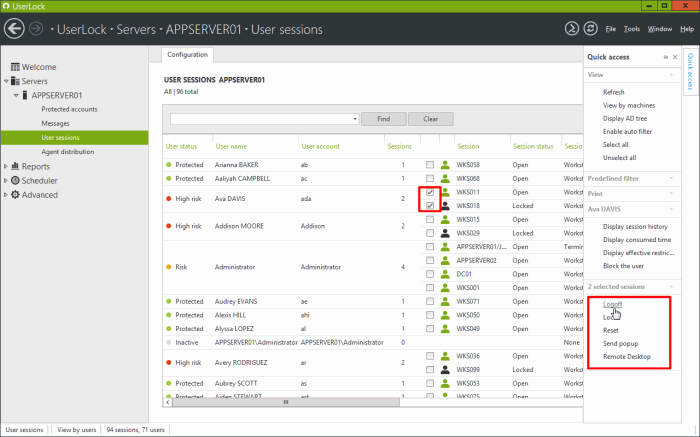Viewport: 700px width, 437px height.
Task: Open the File menu
Action: click(x=610, y=29)
